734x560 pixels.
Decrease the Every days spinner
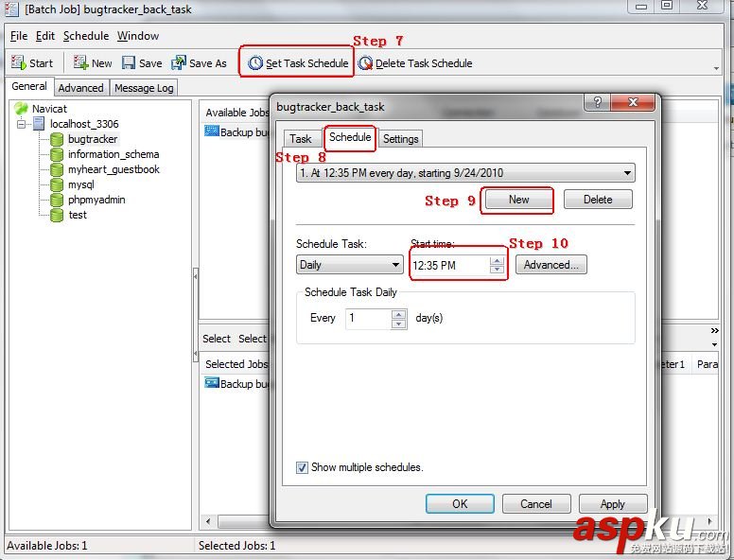coord(398,324)
